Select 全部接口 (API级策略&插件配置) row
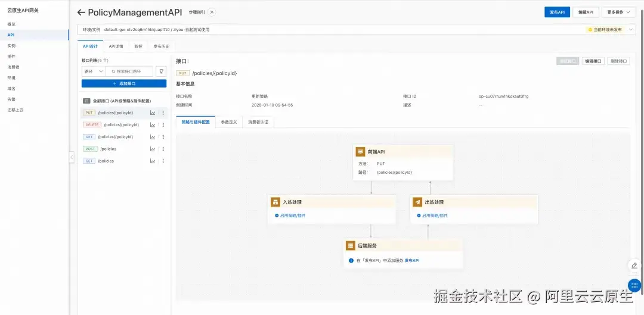Screen dimensions: 644x315 click(124, 101)
